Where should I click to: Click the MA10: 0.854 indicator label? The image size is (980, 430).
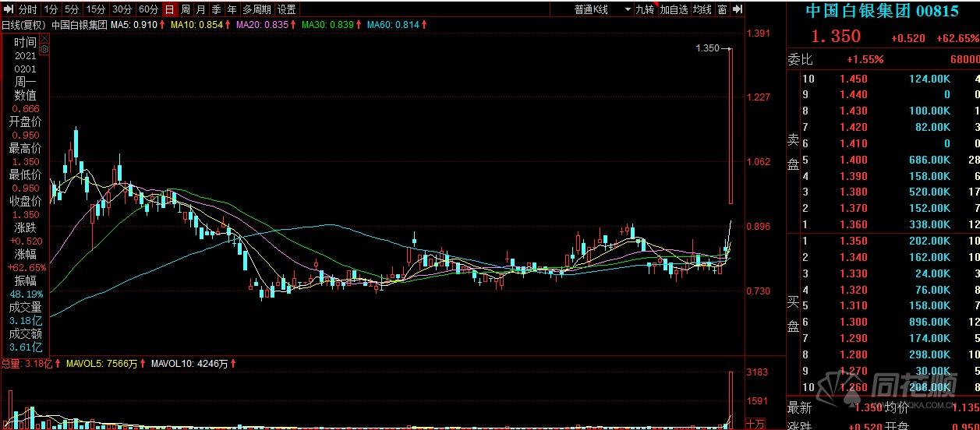tap(196, 24)
